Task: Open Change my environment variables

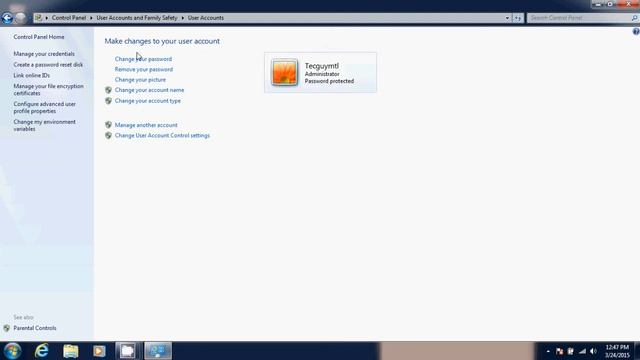Action: 44,125
